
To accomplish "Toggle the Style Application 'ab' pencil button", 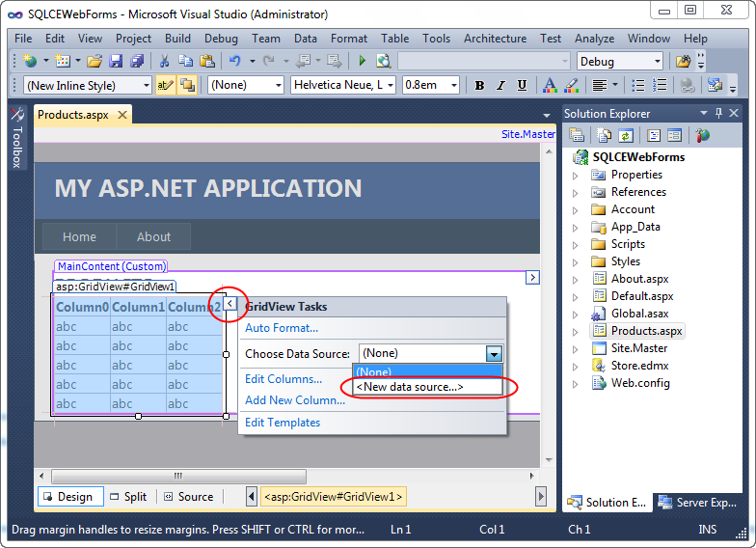I will pos(165,85).
